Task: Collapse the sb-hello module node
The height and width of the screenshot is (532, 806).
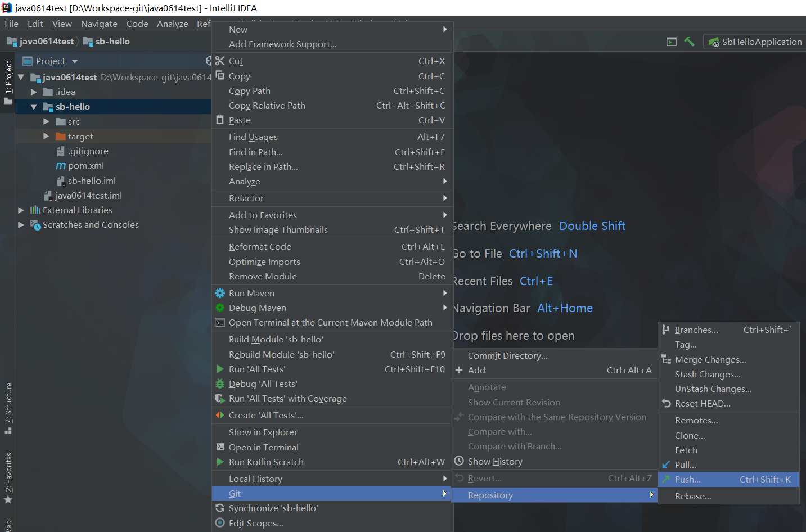Action: pos(33,107)
